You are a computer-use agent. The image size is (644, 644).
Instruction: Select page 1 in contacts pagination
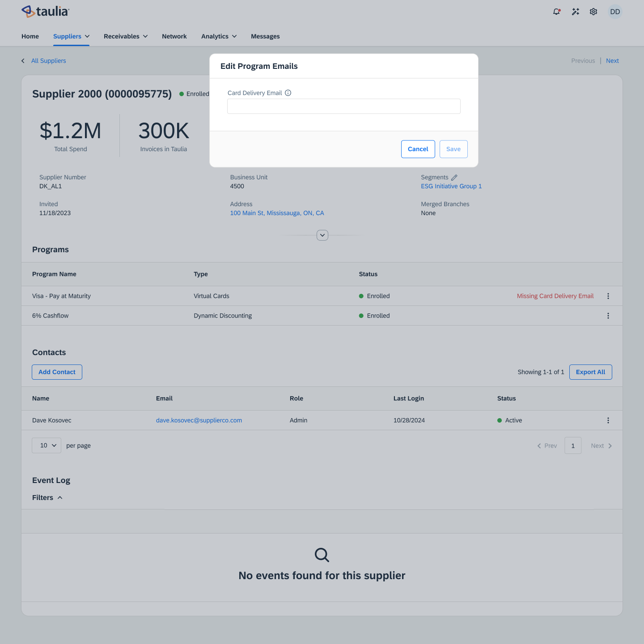573,445
